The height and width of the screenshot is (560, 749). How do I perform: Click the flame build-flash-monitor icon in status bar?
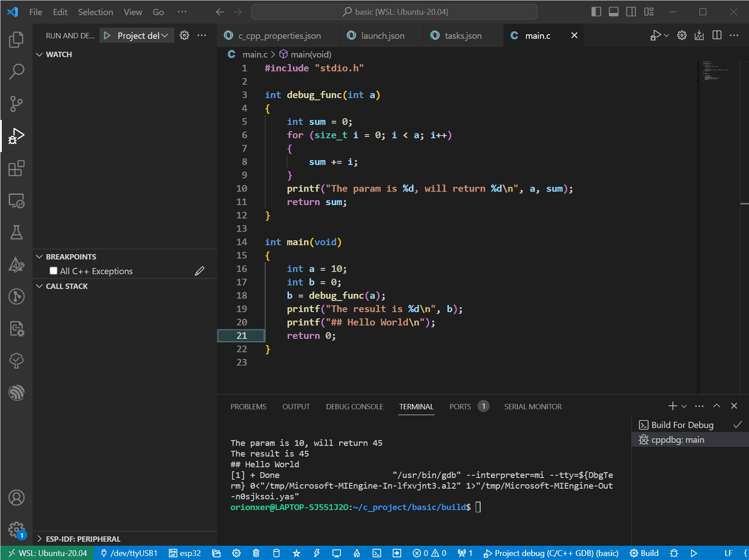[357, 553]
